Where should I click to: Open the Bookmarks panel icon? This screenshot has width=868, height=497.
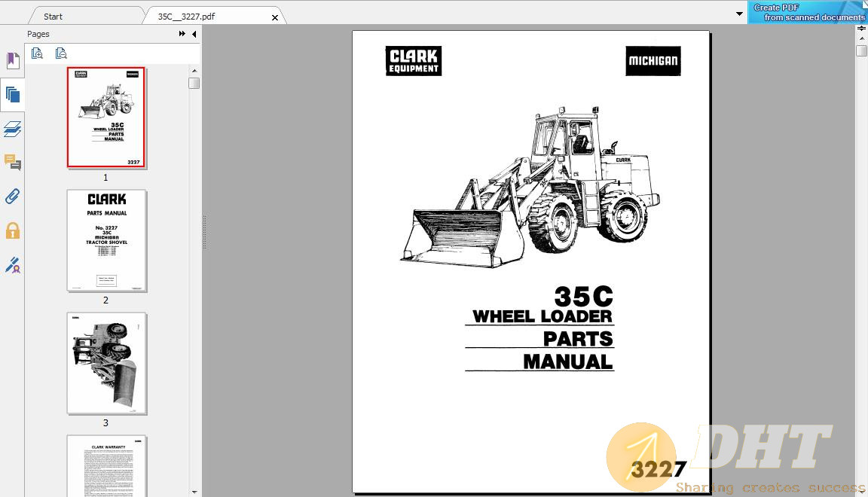tap(12, 60)
